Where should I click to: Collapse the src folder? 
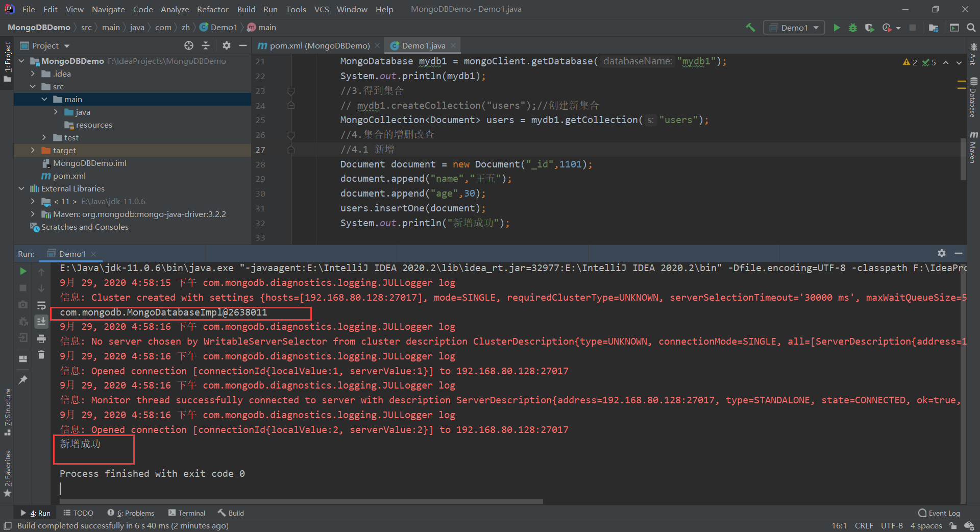pyautogui.click(x=33, y=86)
